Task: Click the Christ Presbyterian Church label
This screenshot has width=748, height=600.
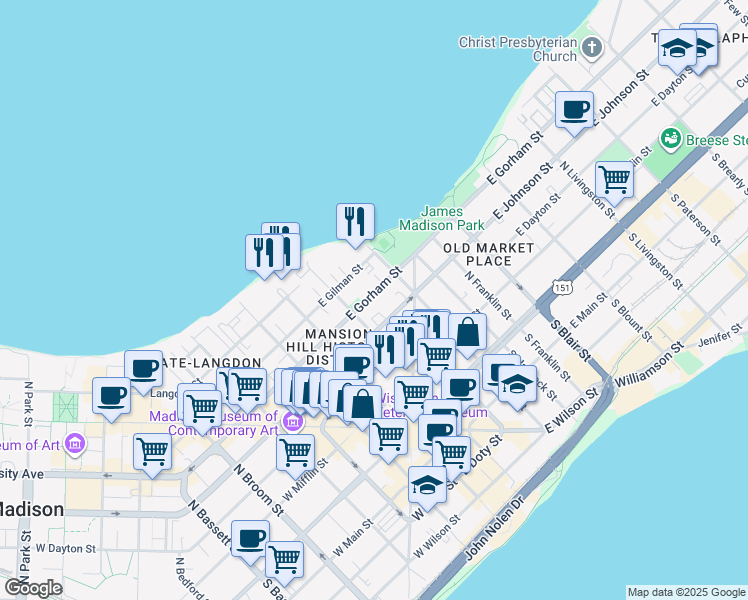Action: tap(518, 49)
